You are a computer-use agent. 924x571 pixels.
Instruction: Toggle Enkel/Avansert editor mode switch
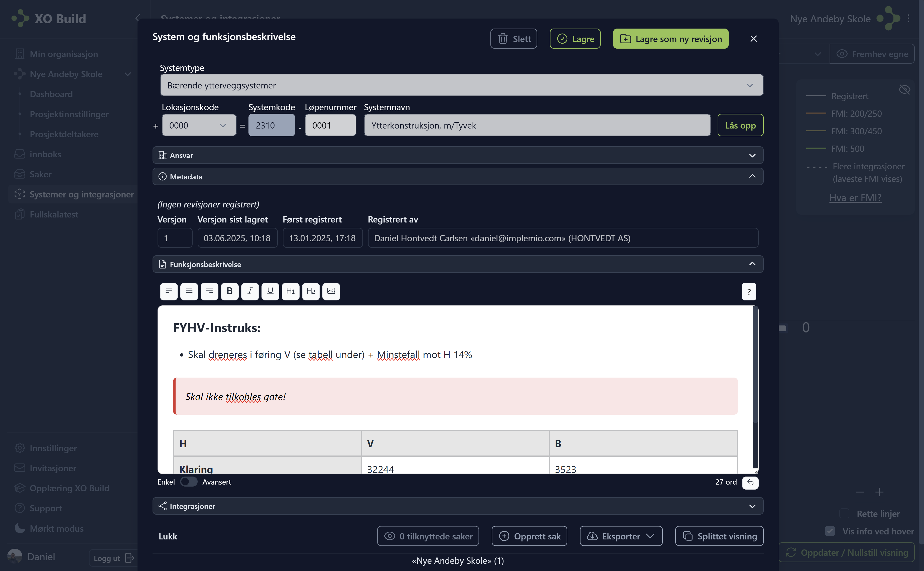[x=188, y=482]
